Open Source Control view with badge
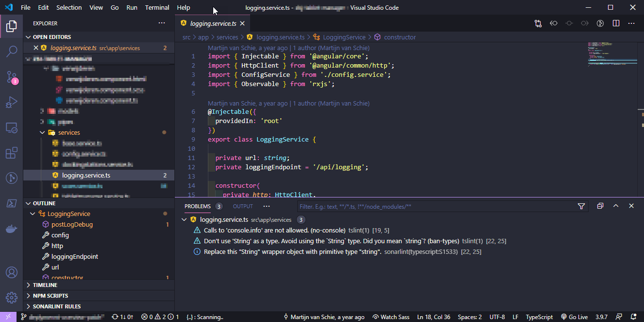 pos(12,77)
